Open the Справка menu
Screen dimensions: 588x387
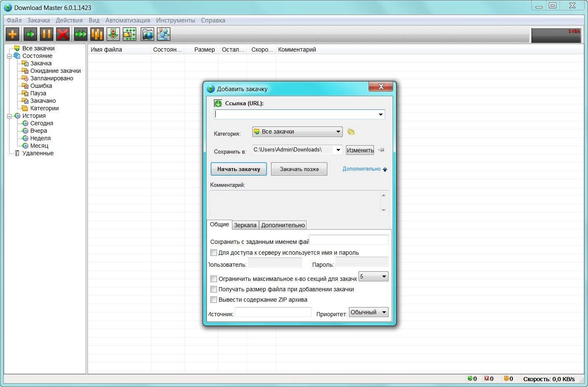point(213,20)
